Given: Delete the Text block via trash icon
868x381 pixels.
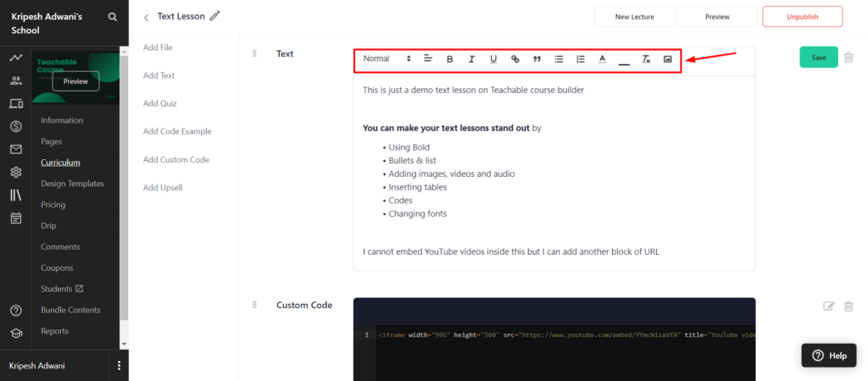Looking at the screenshot, I should (849, 58).
